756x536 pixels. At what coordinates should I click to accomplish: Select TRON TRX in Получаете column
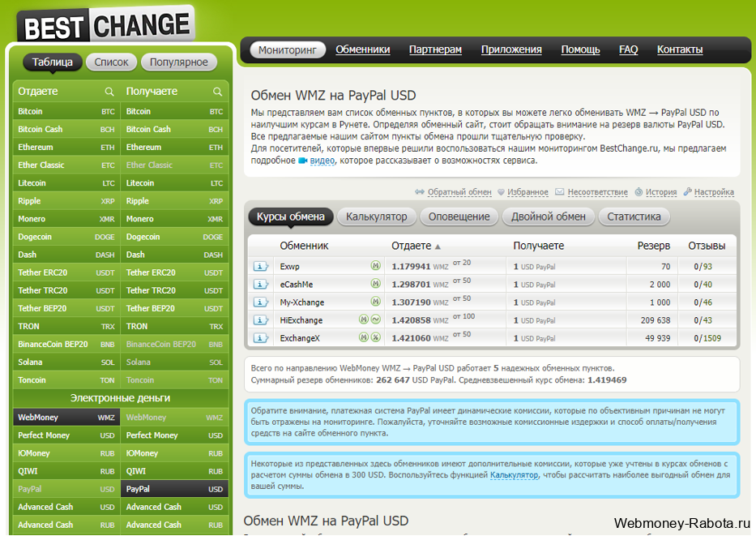point(174,326)
